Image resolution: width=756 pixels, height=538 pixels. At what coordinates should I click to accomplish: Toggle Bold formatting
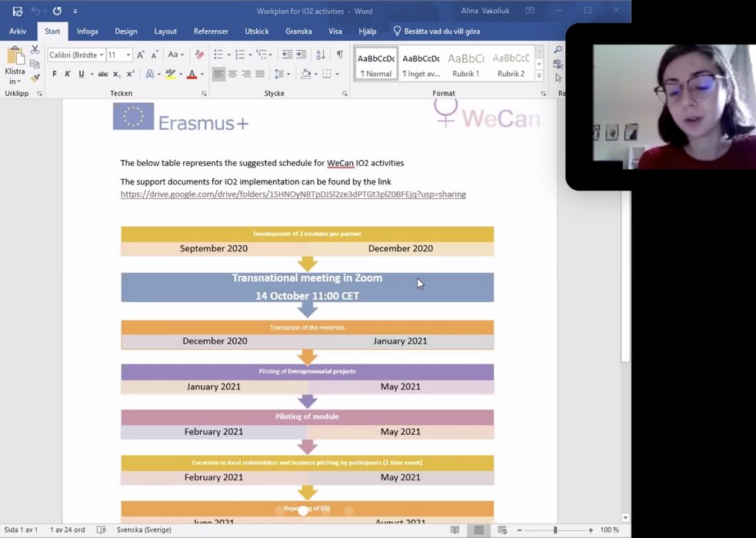54,75
